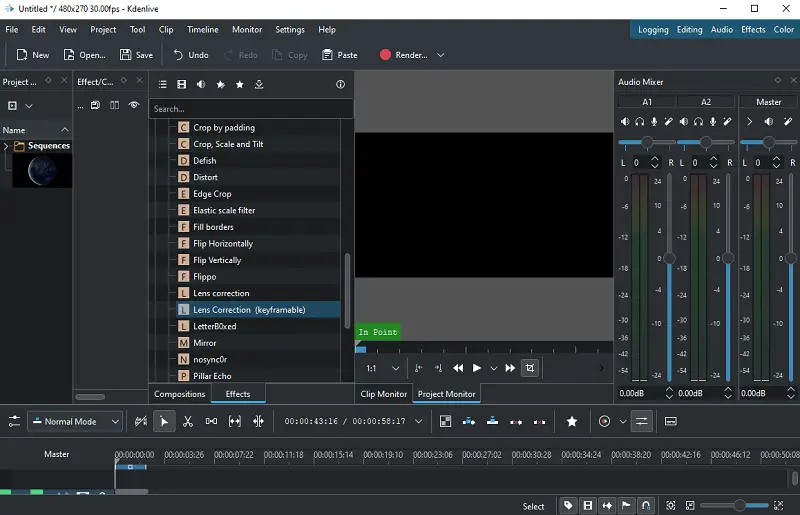Viewport: 800px width, 515px height.
Task: Click the Render... button
Action: pos(404,55)
